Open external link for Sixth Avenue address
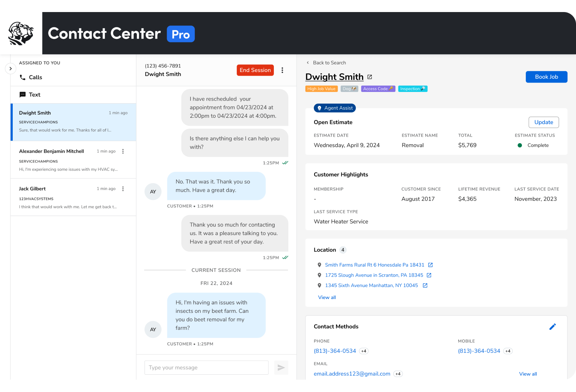Viewport: 576px width, 392px height. pyautogui.click(x=425, y=286)
